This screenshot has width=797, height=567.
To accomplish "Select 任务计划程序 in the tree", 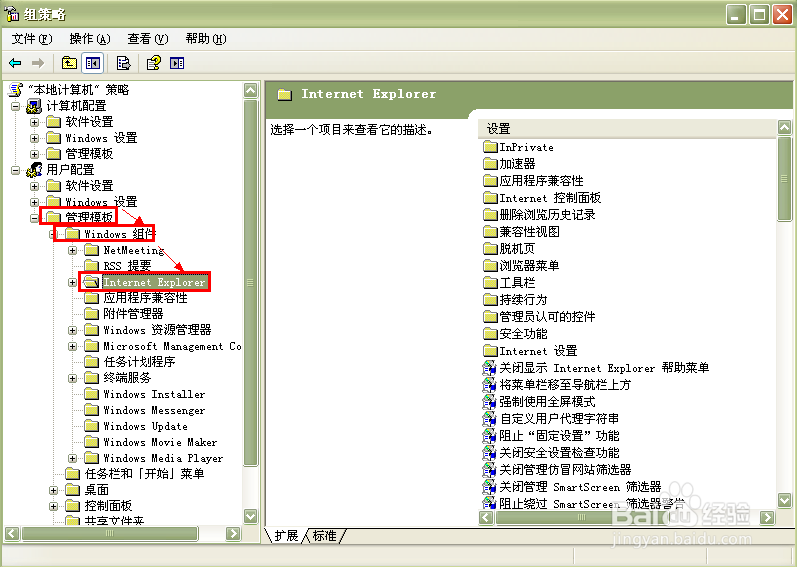I will tap(139, 362).
